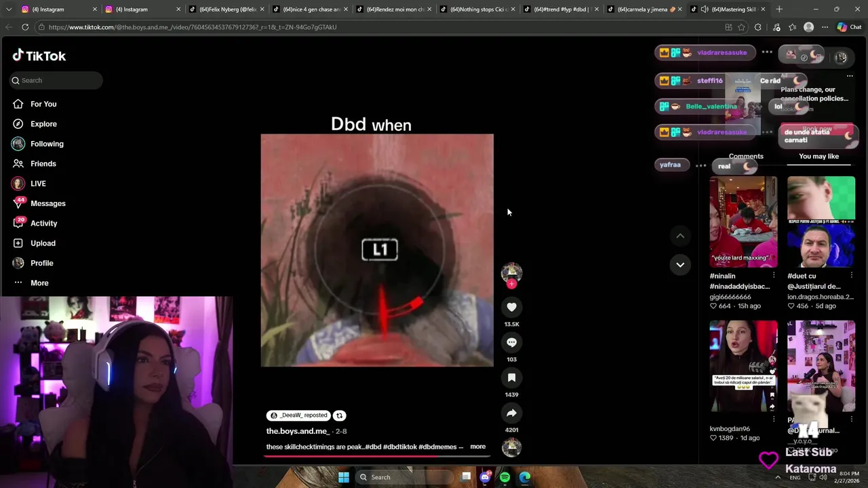Image resolution: width=868 pixels, height=488 pixels.
Task: Switch to the Nothing stops Cici tab
Action: click(x=477, y=9)
